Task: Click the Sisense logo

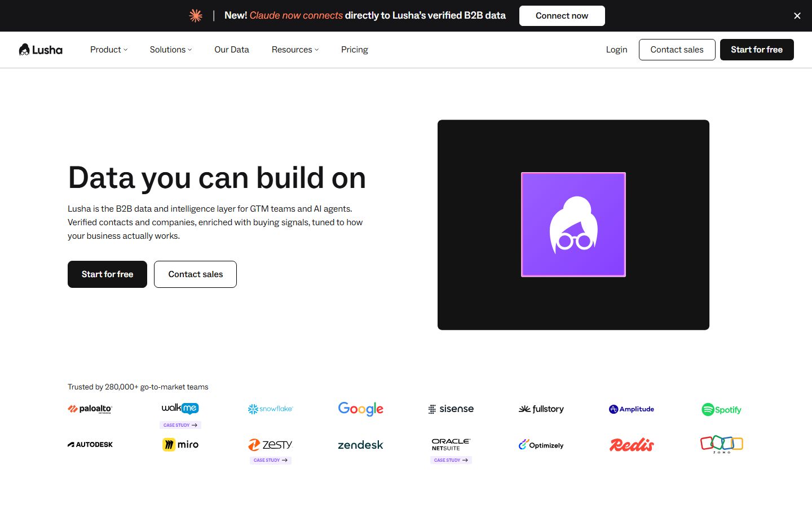Action: (451, 409)
